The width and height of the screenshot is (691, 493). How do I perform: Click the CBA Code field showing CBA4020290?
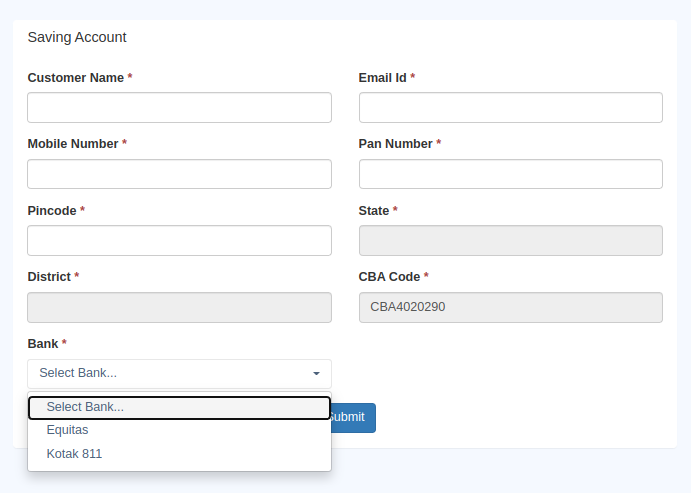(511, 308)
